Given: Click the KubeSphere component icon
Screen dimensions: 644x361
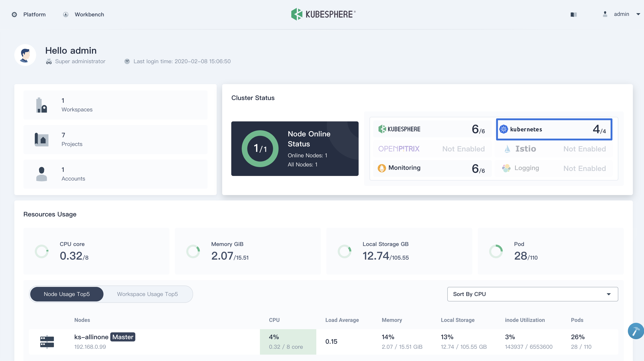Looking at the screenshot, I should 382,129.
